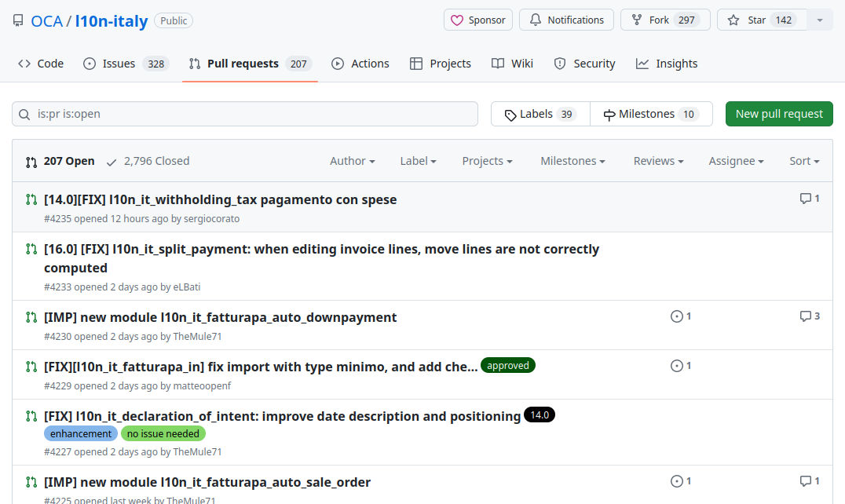This screenshot has height=504, width=845.
Task: Click author eLBati on PR #4233
Action: (186, 287)
